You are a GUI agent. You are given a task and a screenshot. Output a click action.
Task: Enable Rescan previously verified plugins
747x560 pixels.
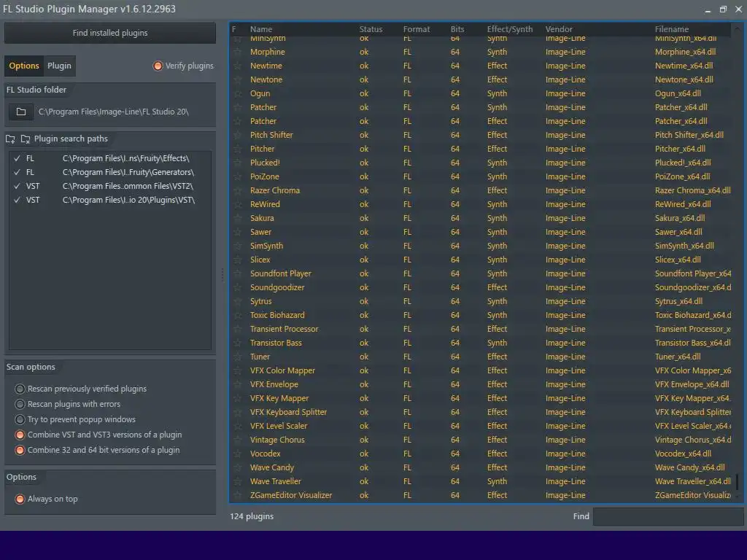click(20, 389)
